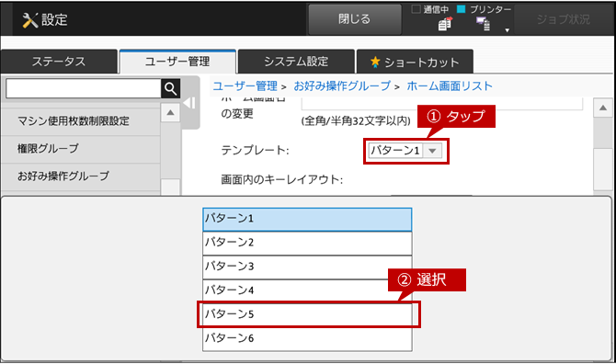The height and width of the screenshot is (364, 616).
Task: Click the content-area scroll-up arrow
Action: [603, 108]
